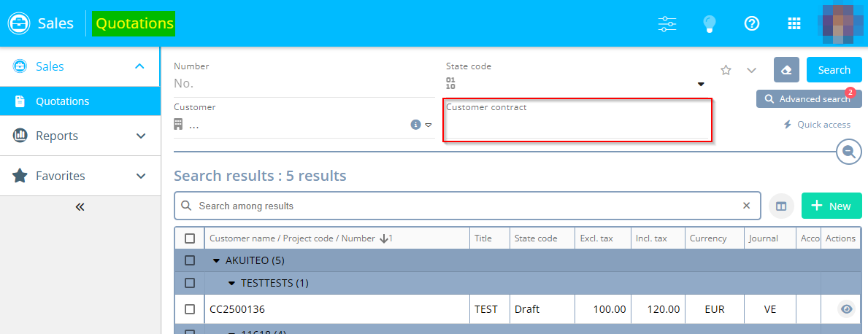Mark search as favorite with star icon

coord(726,70)
